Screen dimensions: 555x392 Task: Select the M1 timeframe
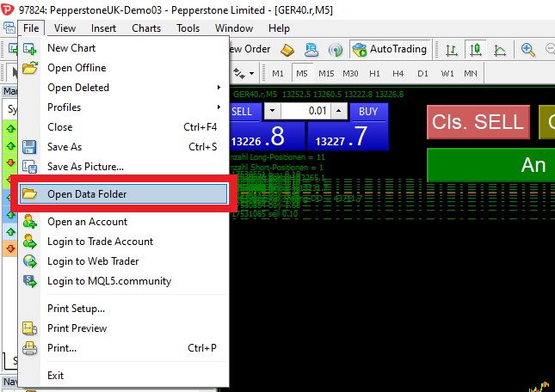pos(277,73)
